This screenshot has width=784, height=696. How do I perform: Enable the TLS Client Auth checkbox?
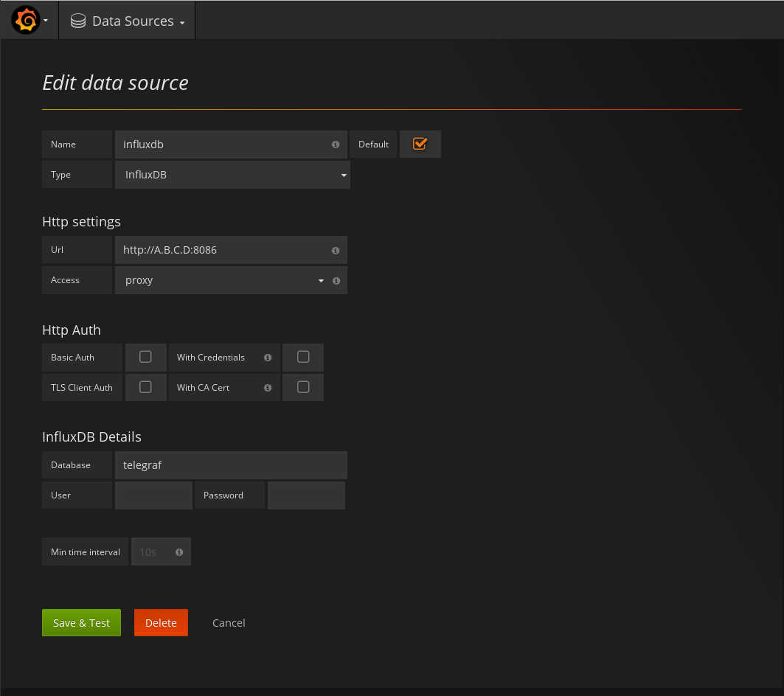(x=145, y=387)
